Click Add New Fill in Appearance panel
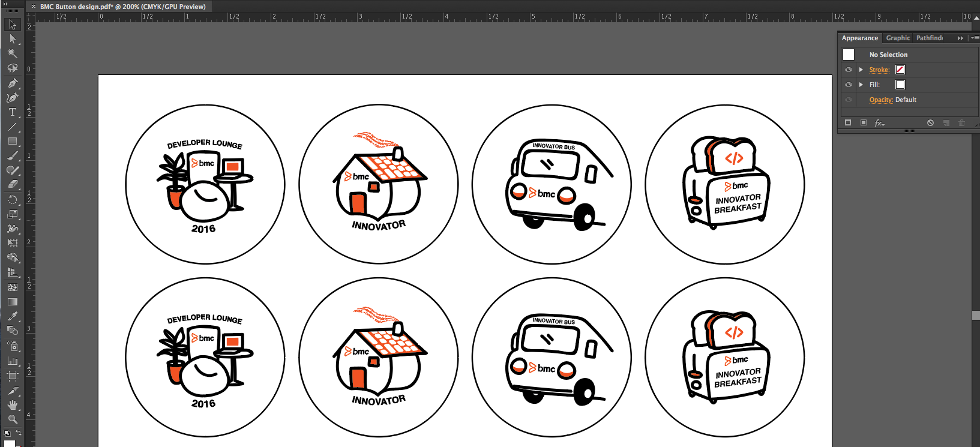The image size is (980, 447). pyautogui.click(x=864, y=122)
